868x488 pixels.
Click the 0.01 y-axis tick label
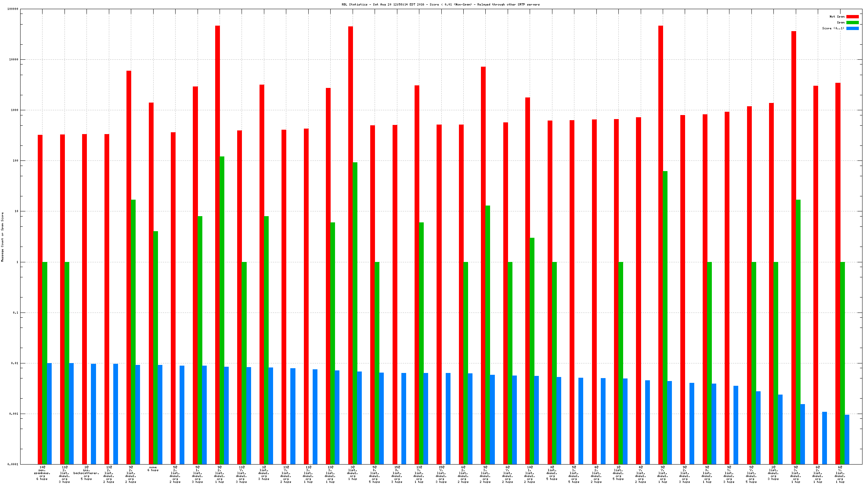[x=15, y=363]
